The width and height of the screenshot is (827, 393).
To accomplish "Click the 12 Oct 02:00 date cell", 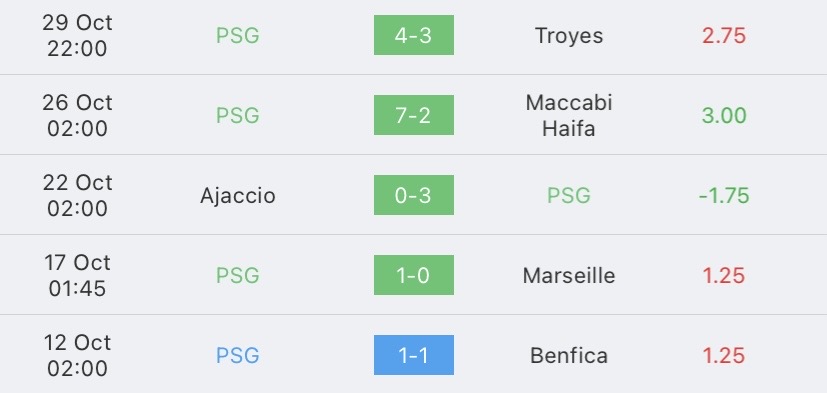I will (78, 355).
